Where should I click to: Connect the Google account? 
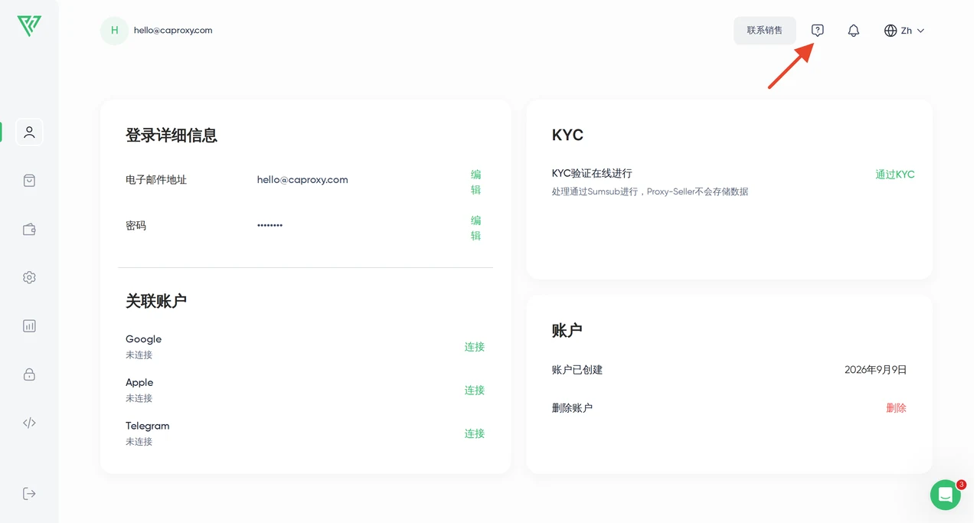coord(475,347)
